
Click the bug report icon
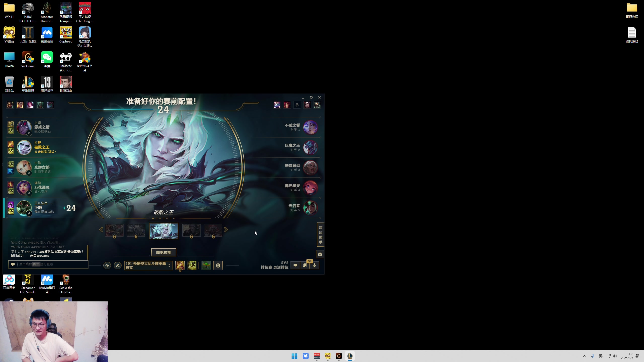click(320, 254)
